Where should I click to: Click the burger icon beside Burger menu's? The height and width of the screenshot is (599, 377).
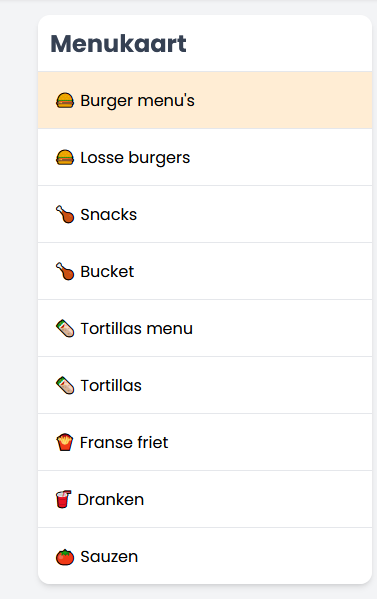65,101
